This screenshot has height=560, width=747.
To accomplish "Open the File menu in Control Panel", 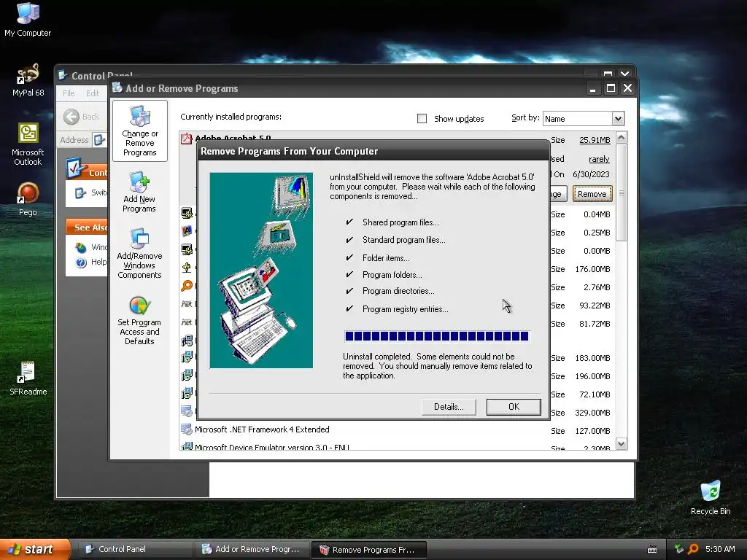I will 69,93.
